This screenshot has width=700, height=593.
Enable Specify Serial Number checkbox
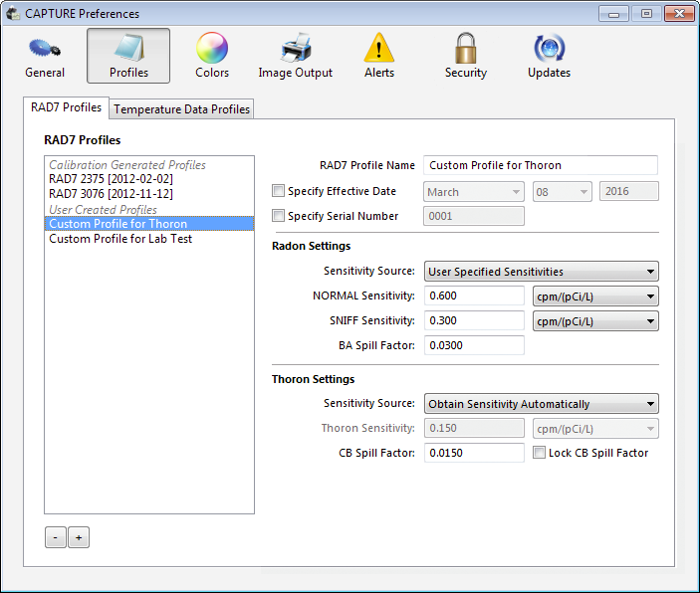tap(278, 216)
